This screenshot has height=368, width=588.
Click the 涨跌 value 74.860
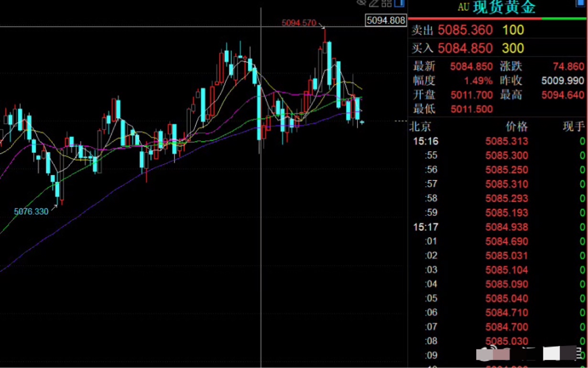pyautogui.click(x=569, y=67)
